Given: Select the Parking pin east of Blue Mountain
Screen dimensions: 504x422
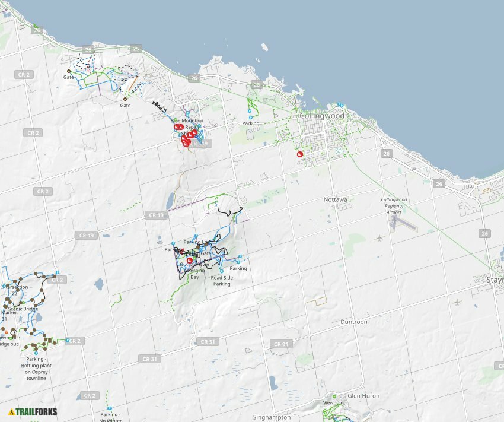Looking at the screenshot, I should tap(249, 116).
